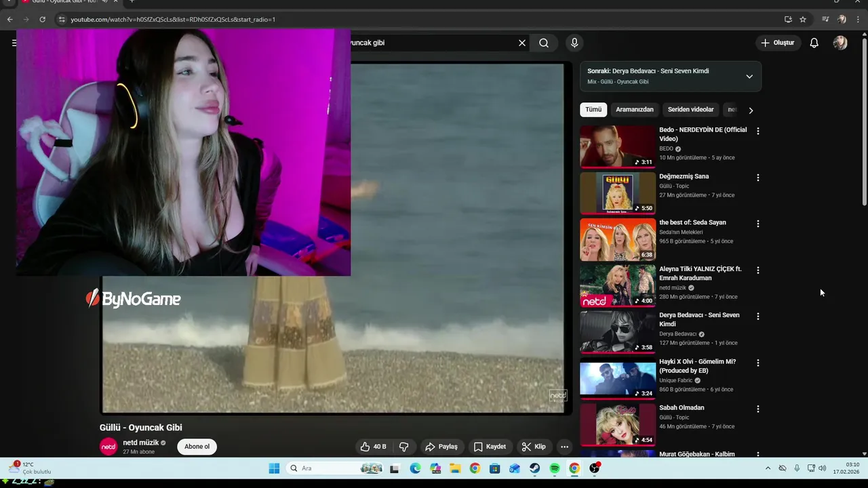
Task: Click the Paylaş share button
Action: 441,447
